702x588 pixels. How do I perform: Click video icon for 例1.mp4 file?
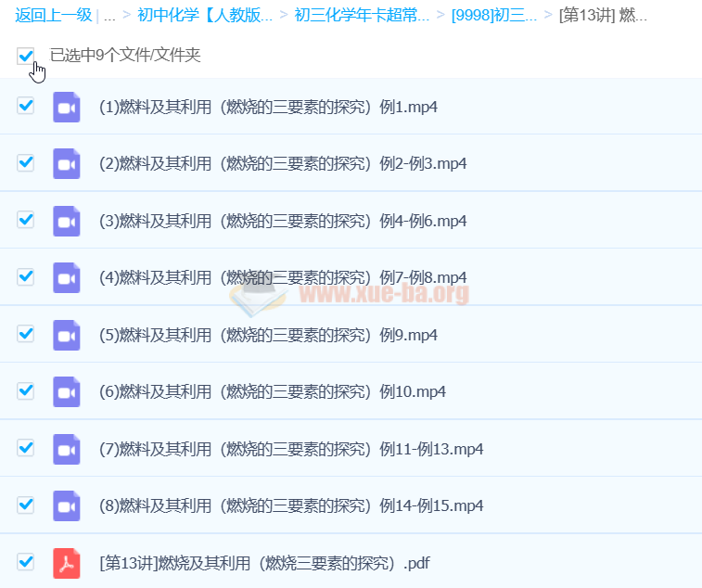(x=67, y=107)
